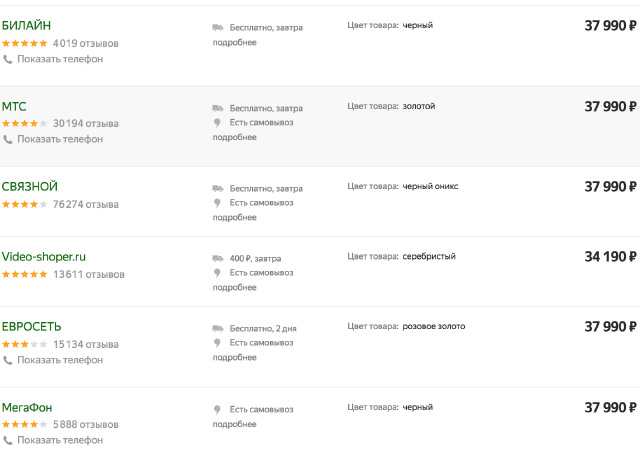Image resolution: width=640 pixels, height=462 pixels.
Task: Click the phone icon under ЕВРОСЕТЬ rating
Action: tap(8, 360)
